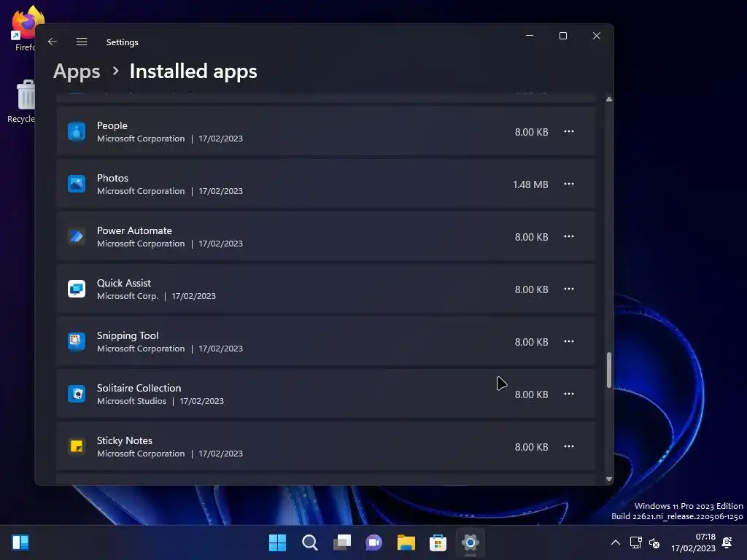Click the 1.48 MB size of Photos
Screen dimensions: 747x560
530,184
